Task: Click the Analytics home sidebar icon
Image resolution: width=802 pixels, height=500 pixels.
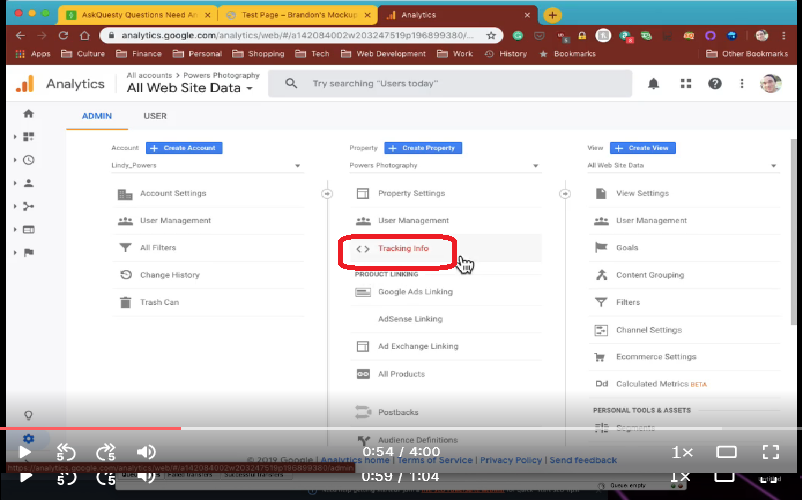Action: tap(29, 113)
